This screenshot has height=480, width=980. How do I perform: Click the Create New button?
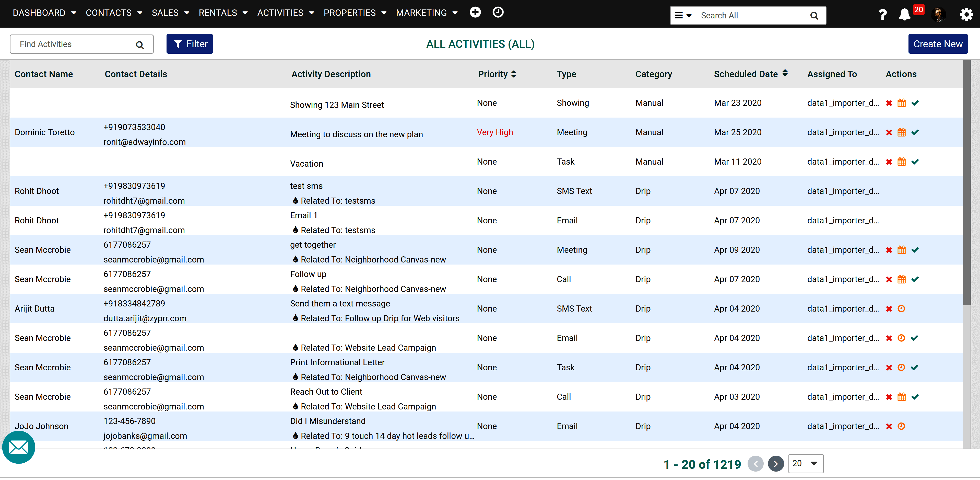938,44
